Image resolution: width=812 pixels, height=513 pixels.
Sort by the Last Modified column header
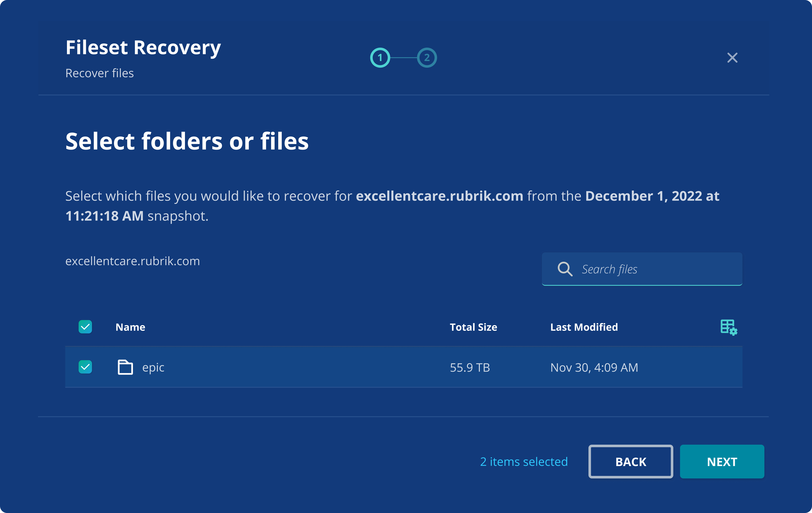[584, 327]
